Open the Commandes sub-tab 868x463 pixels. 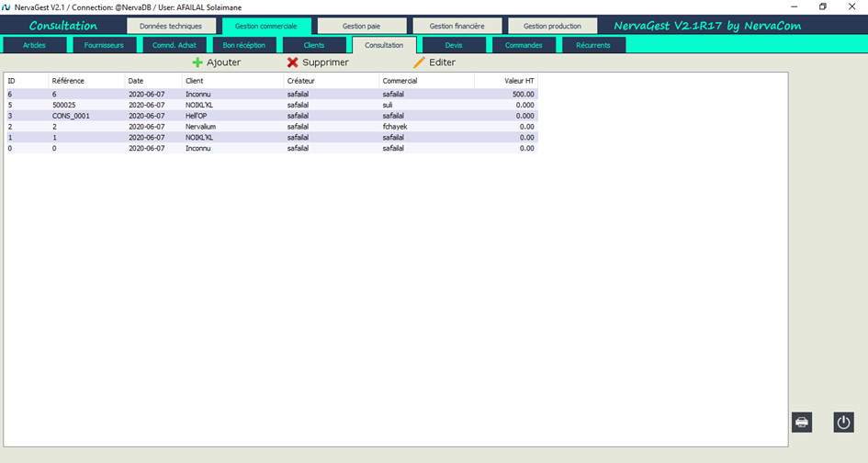pyautogui.click(x=524, y=45)
